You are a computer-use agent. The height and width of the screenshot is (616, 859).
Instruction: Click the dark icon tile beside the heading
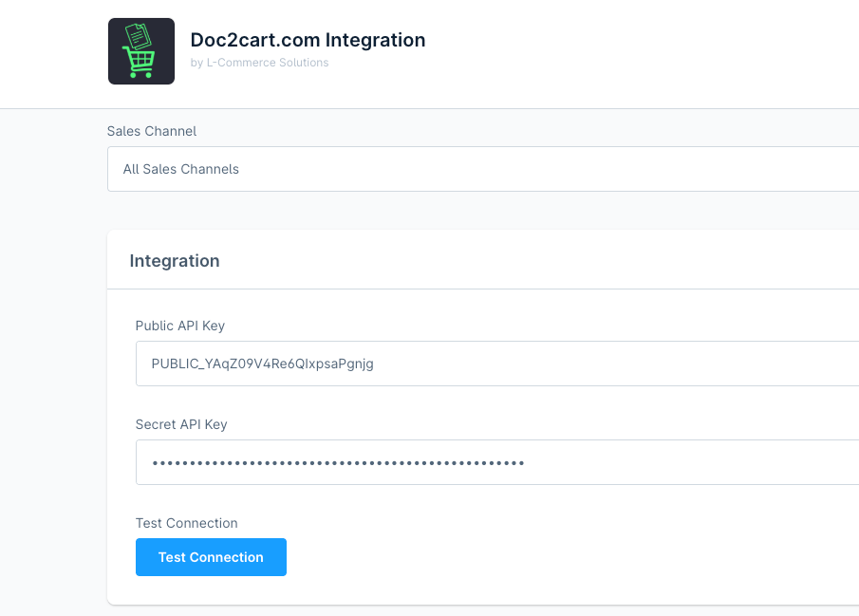tap(140, 50)
